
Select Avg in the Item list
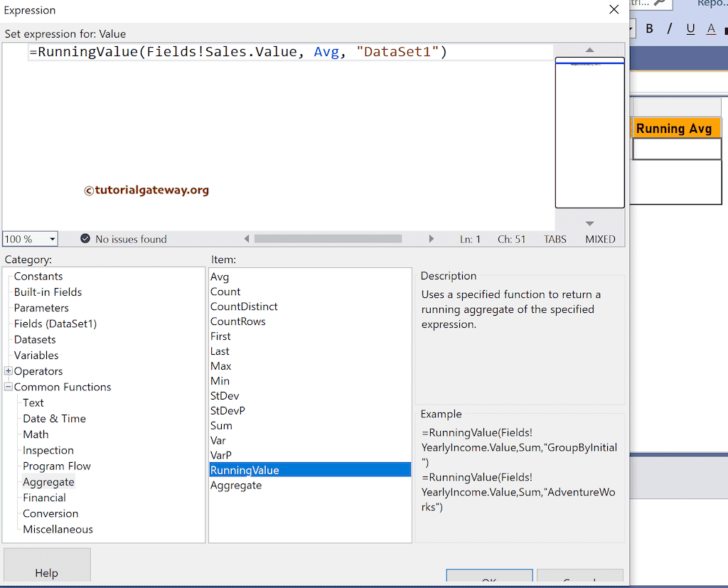coord(220,276)
